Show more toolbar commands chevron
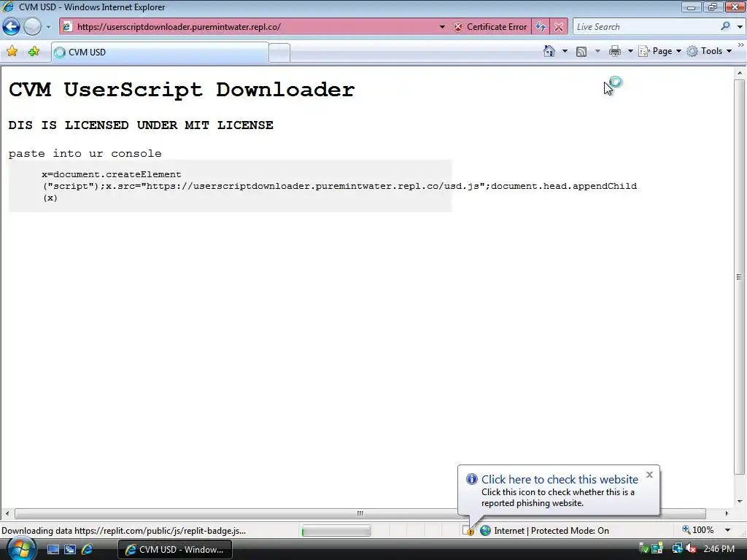 coord(741,44)
